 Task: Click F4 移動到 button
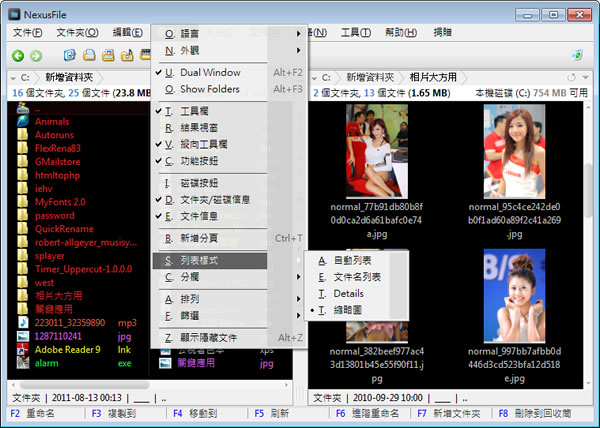pyautogui.click(x=195, y=413)
